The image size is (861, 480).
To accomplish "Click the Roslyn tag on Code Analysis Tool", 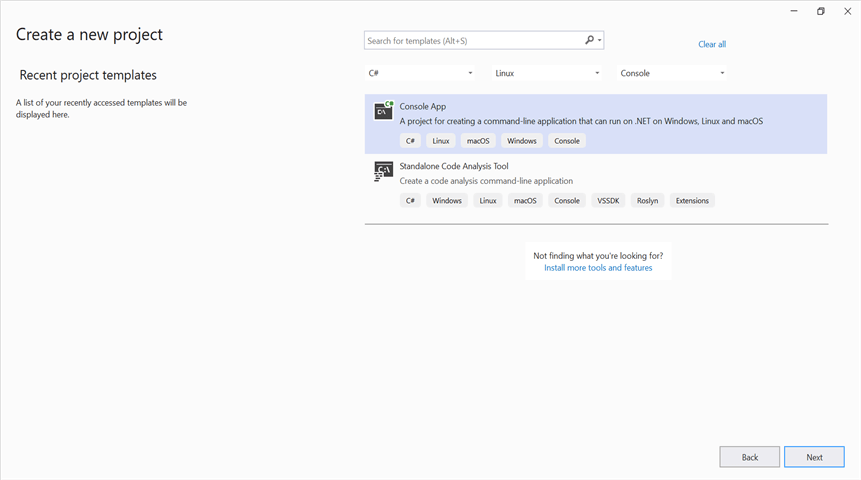I will (x=647, y=201).
